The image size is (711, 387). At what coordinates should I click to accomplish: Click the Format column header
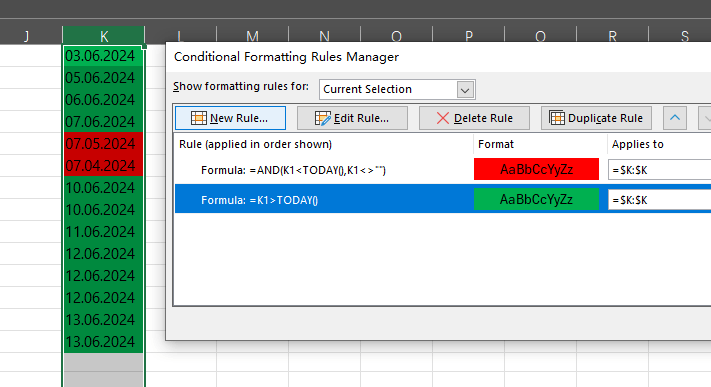(496, 144)
